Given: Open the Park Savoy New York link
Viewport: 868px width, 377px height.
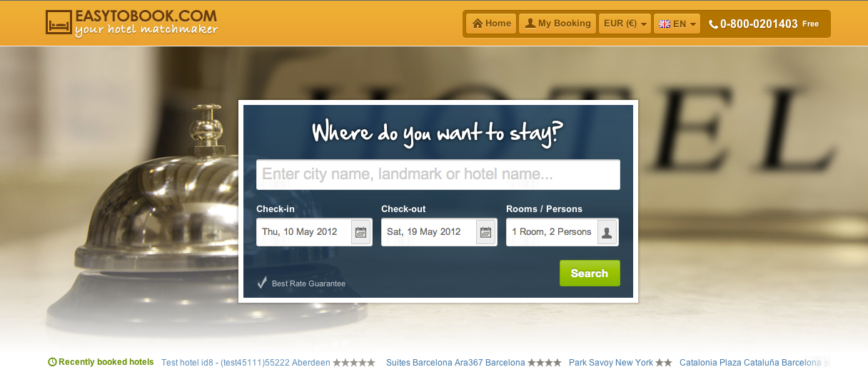Looking at the screenshot, I should point(611,363).
